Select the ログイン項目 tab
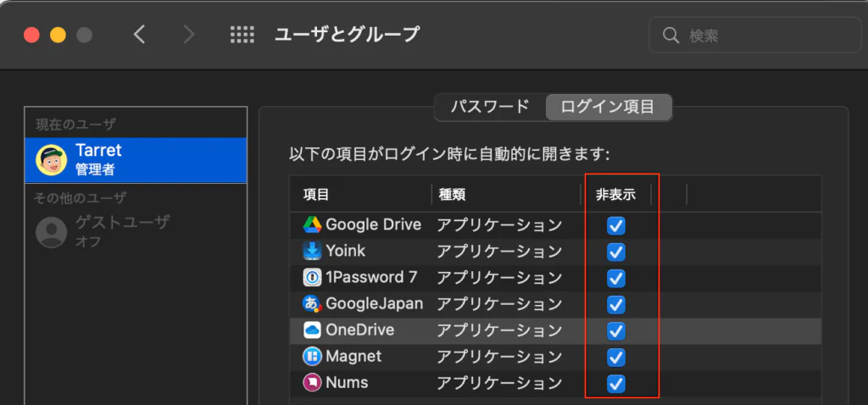The height and width of the screenshot is (405, 868). click(x=608, y=108)
